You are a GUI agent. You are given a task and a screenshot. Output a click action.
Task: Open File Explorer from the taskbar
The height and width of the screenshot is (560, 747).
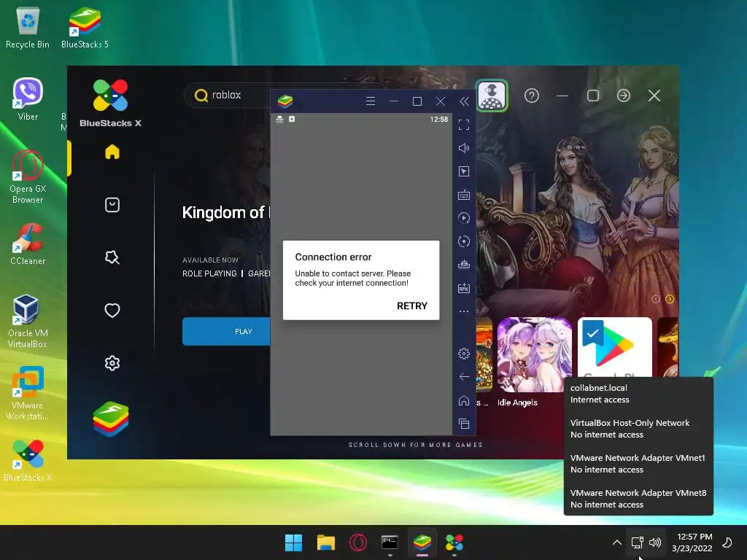326,542
